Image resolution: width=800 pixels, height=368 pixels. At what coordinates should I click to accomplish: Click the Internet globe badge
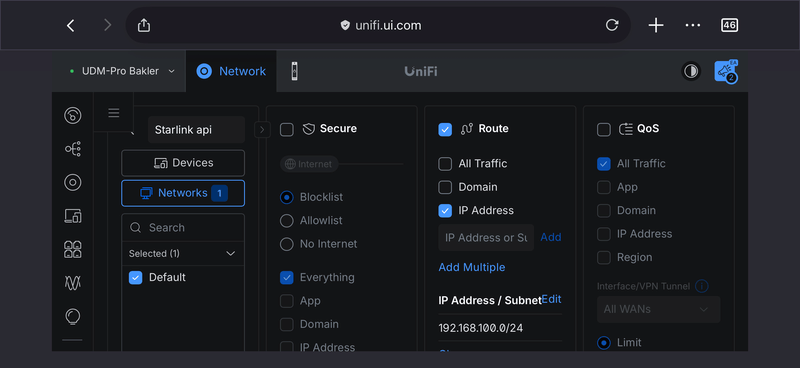309,164
